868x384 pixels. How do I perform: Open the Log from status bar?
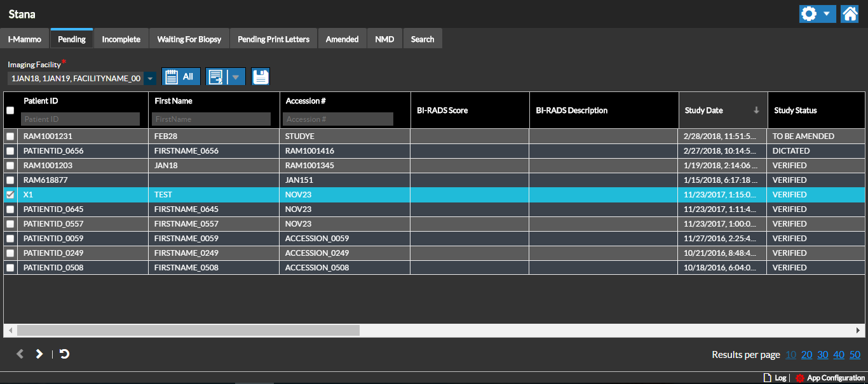775,378
